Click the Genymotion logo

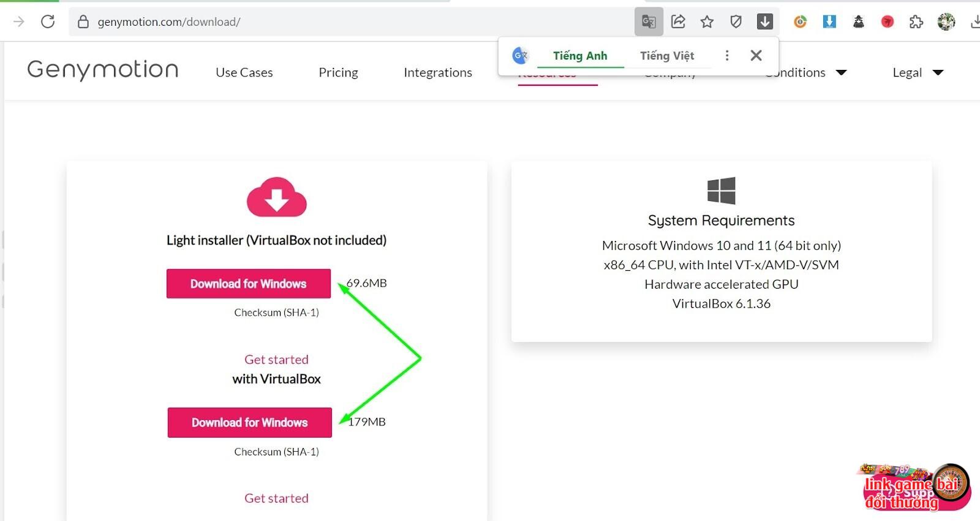(103, 70)
